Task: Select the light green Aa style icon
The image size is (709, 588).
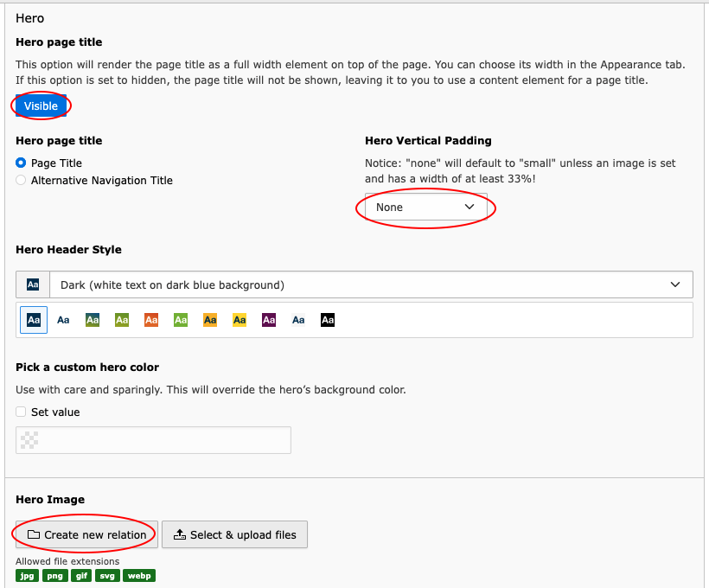Action: point(181,320)
